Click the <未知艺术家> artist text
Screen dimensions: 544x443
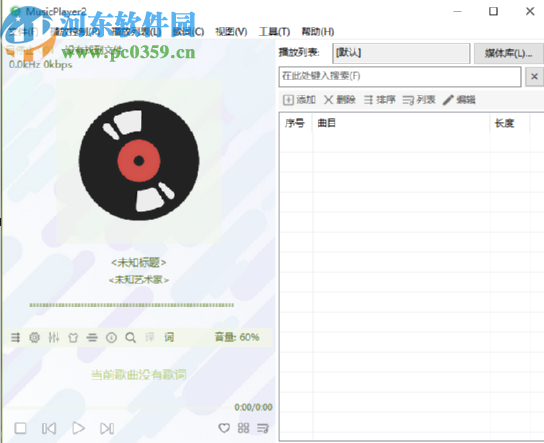[139, 280]
